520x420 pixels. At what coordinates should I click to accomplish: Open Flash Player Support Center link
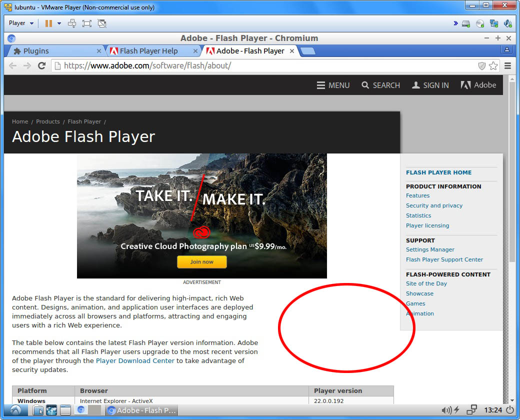coord(444,259)
